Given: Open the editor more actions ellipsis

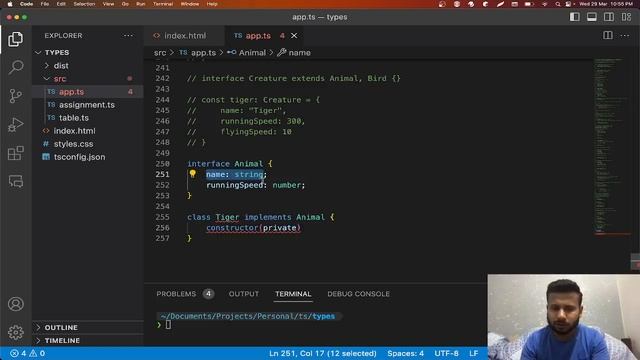Looking at the screenshot, I should click(624, 36).
